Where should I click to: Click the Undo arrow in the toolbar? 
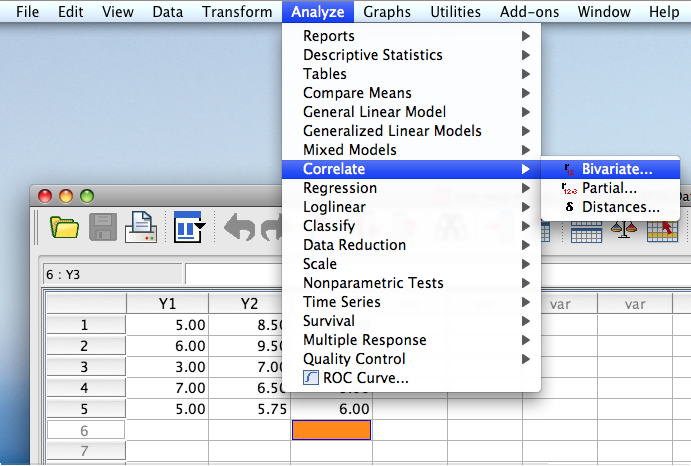(x=239, y=227)
